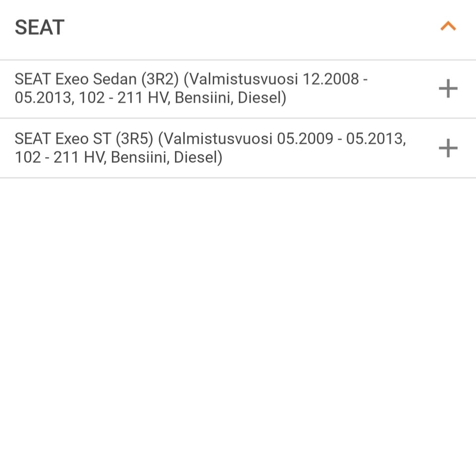Click the 3R5 model code text
This screenshot has width=476, height=462.
coord(134,139)
